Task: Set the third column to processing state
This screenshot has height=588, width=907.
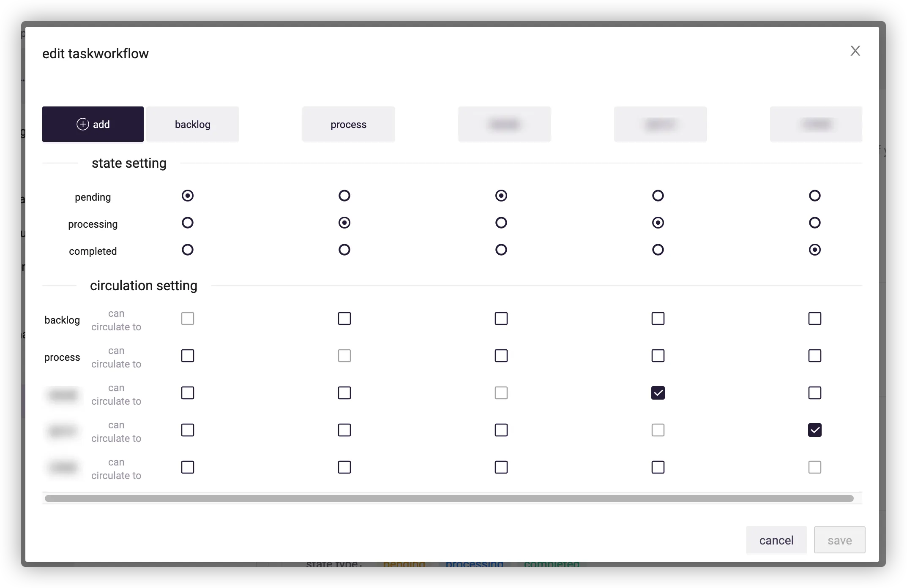Action: (501, 223)
